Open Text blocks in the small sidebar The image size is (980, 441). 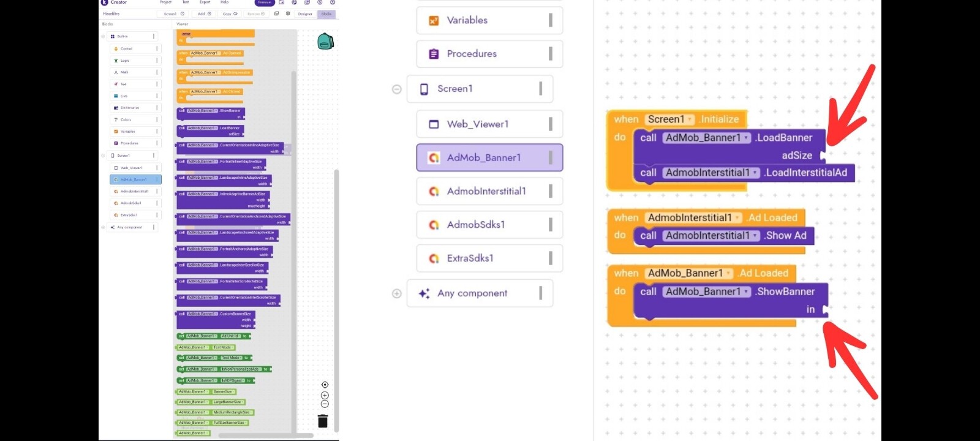135,84
